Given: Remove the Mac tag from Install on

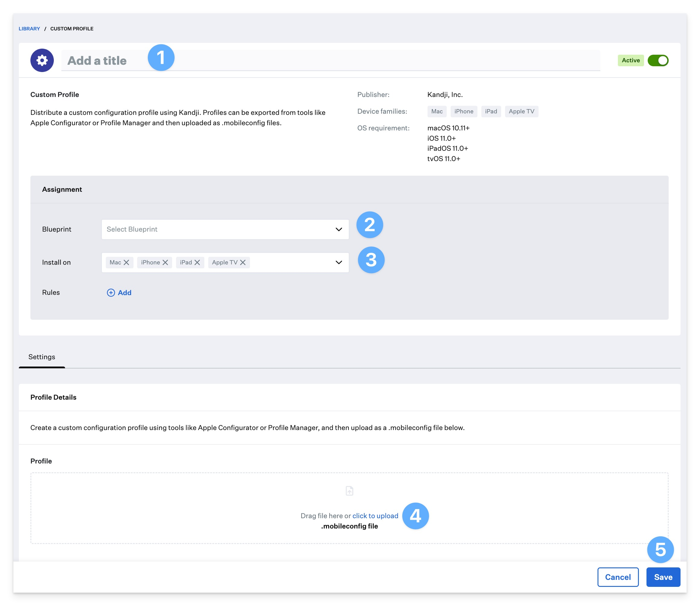Looking at the screenshot, I should [x=126, y=262].
